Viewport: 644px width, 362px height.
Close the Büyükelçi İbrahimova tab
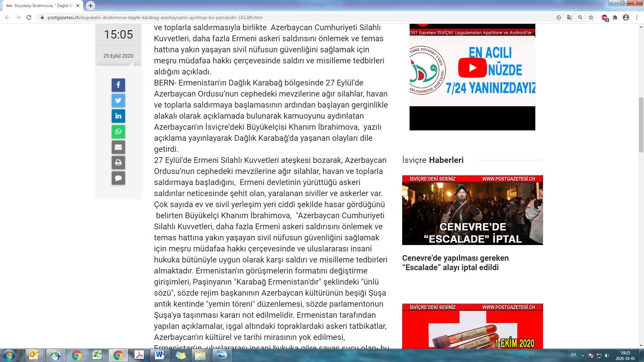(x=78, y=6)
